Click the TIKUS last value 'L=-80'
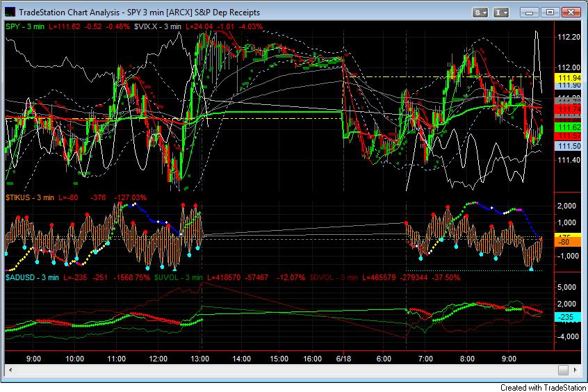The width and height of the screenshot is (588, 392). click(x=68, y=197)
